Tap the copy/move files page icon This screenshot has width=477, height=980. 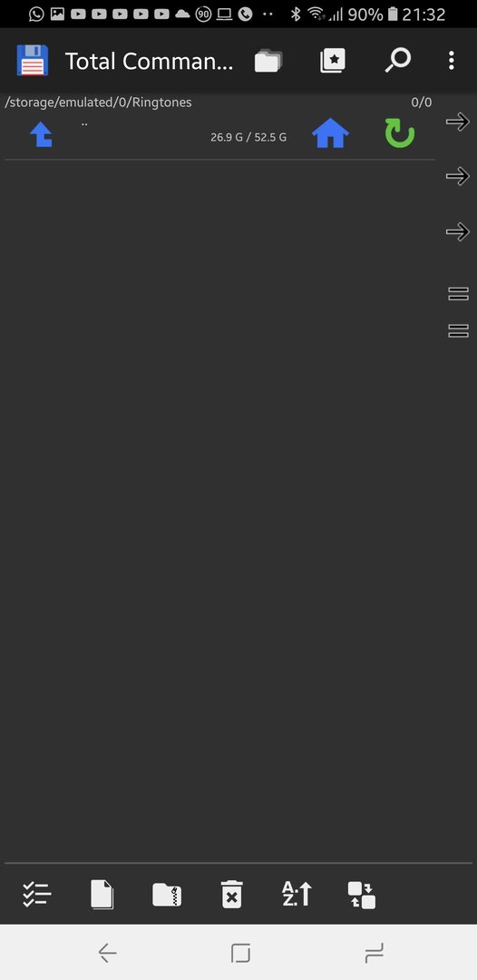(x=102, y=895)
